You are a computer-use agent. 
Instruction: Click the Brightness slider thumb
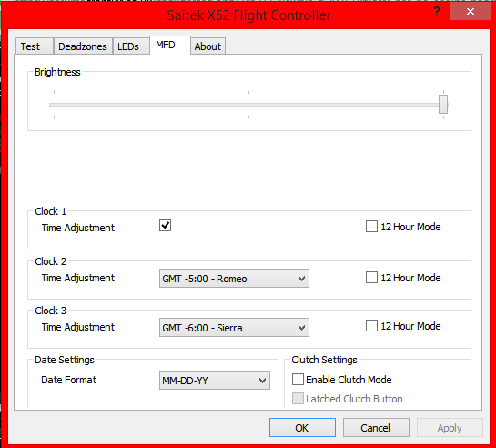coord(443,104)
